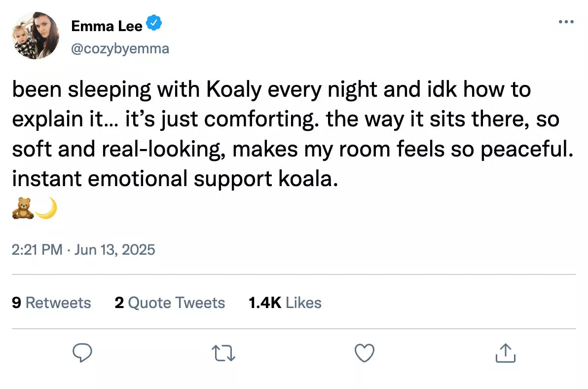Click the Emma Lee display name

107,25
